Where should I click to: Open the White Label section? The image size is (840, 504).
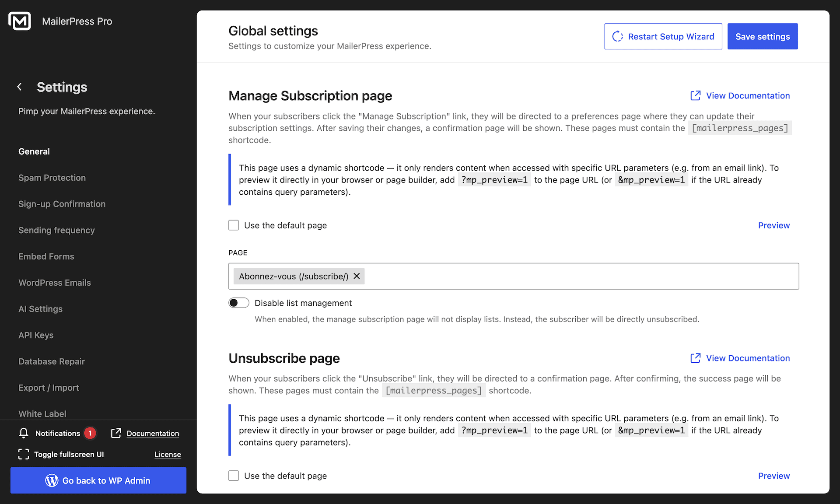coord(42,414)
